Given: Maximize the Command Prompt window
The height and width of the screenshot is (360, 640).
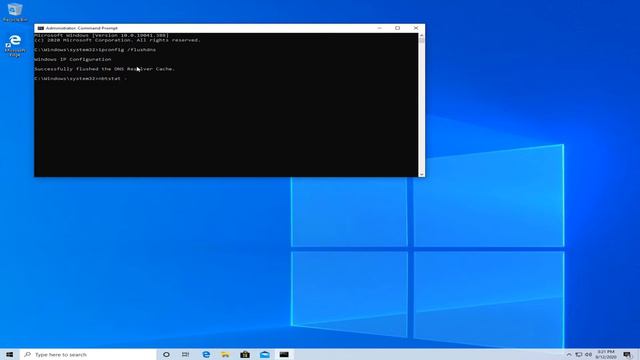Looking at the screenshot, I should (398, 28).
